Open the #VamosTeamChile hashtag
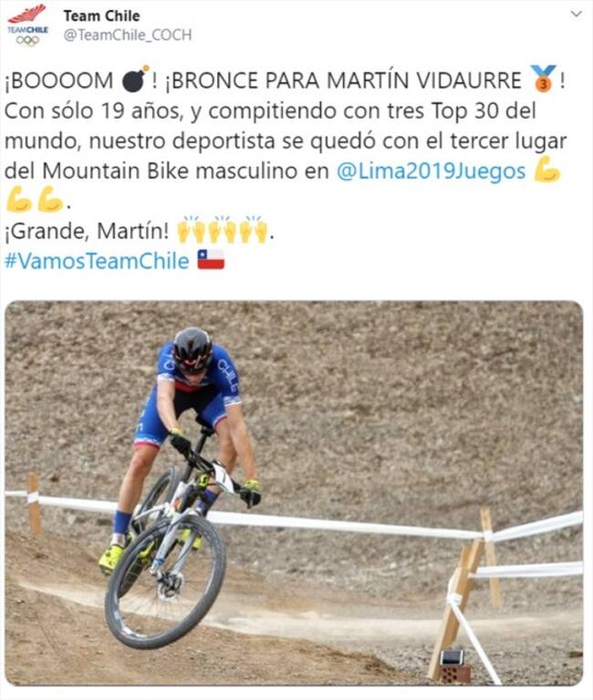 [97, 261]
